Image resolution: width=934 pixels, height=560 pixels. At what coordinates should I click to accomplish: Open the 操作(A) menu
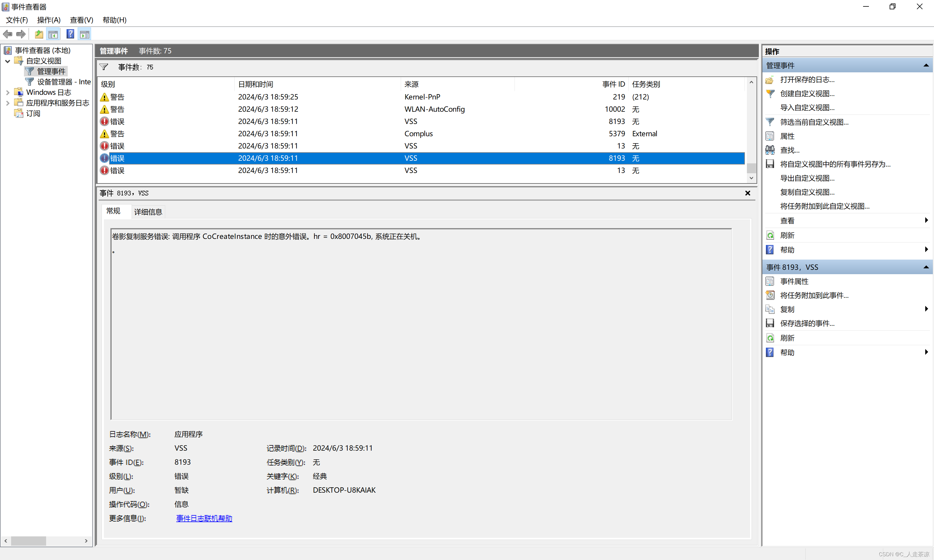pyautogui.click(x=49, y=20)
